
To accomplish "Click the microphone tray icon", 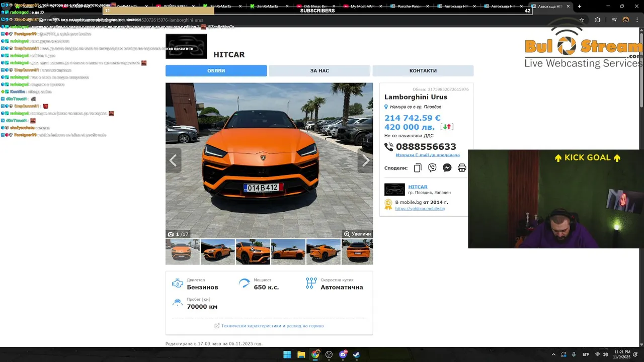I will click(574, 354).
